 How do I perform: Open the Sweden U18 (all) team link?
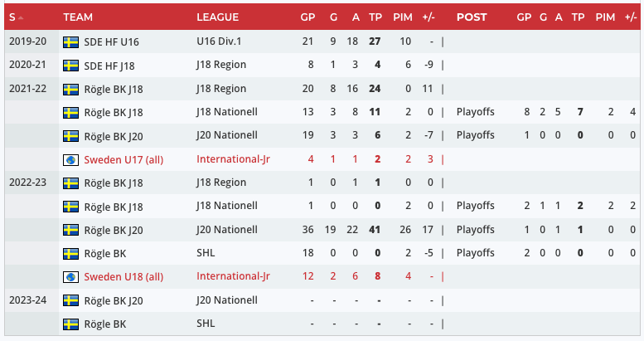123,276
